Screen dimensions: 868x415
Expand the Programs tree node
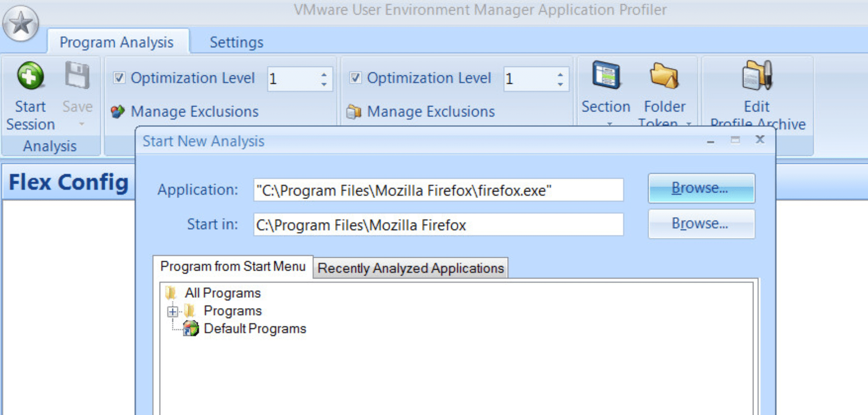pyautogui.click(x=172, y=311)
